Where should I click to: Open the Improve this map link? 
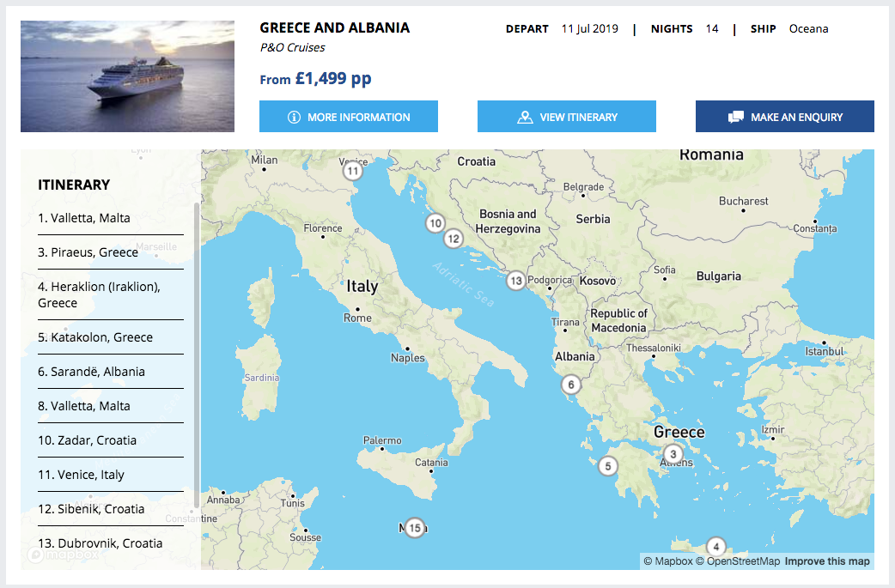point(826,561)
